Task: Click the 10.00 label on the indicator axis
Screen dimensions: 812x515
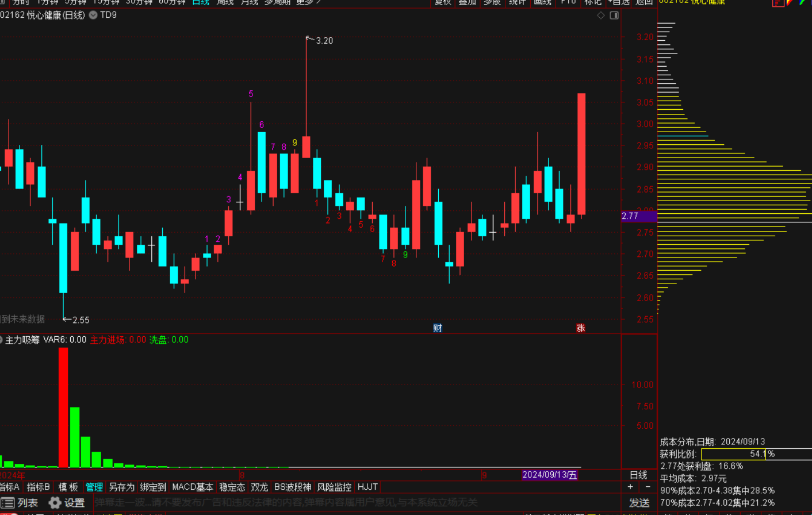Action: (642, 385)
